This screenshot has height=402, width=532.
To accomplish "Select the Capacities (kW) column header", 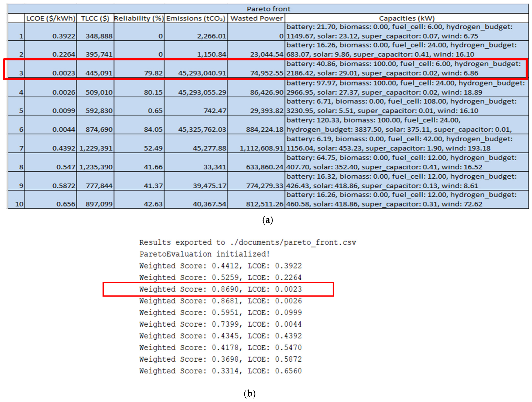I will tap(407, 18).
